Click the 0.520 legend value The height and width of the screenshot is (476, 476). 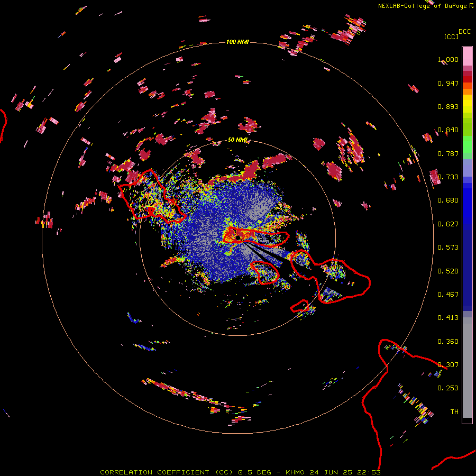448,271
